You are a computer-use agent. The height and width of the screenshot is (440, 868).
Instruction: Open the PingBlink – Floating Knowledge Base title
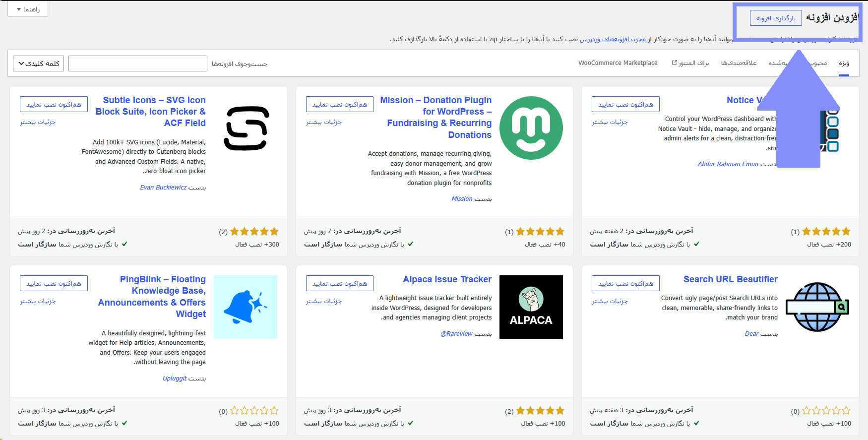(x=152, y=297)
